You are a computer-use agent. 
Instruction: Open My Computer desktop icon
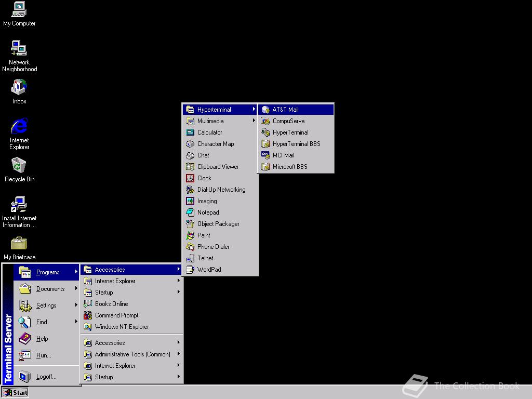[19, 14]
